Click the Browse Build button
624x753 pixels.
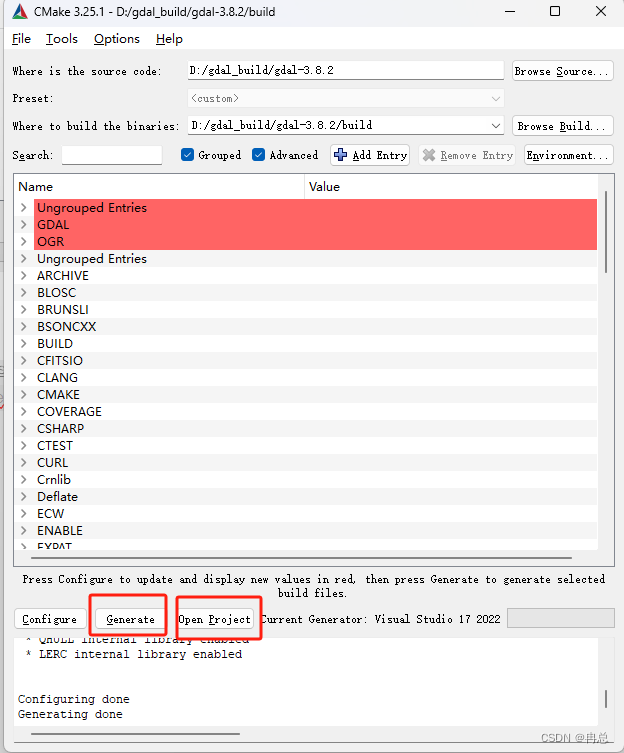point(563,126)
